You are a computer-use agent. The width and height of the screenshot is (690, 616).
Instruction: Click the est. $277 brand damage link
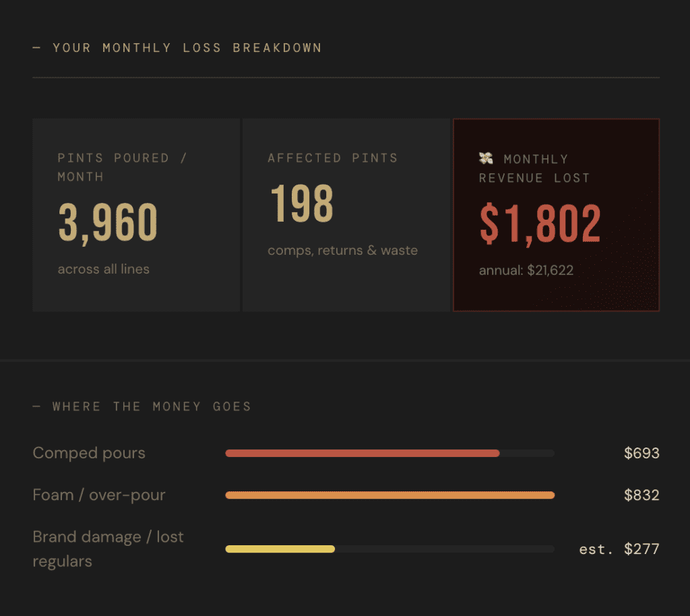(619, 549)
